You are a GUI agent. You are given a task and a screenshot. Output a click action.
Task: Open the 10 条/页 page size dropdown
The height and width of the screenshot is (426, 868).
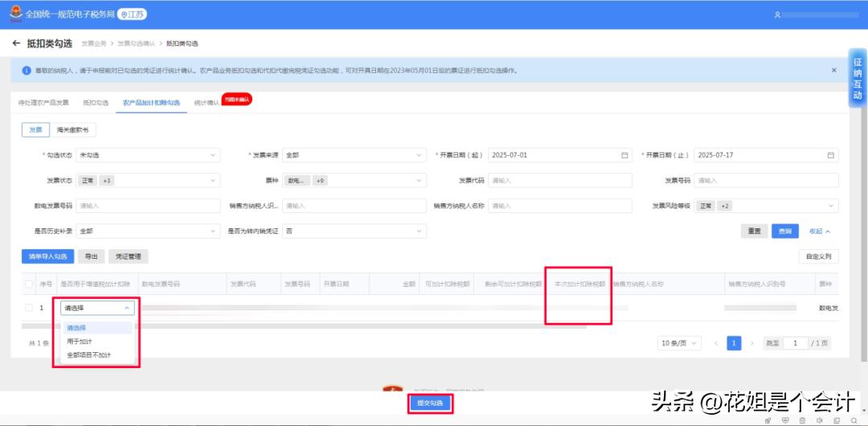(679, 343)
